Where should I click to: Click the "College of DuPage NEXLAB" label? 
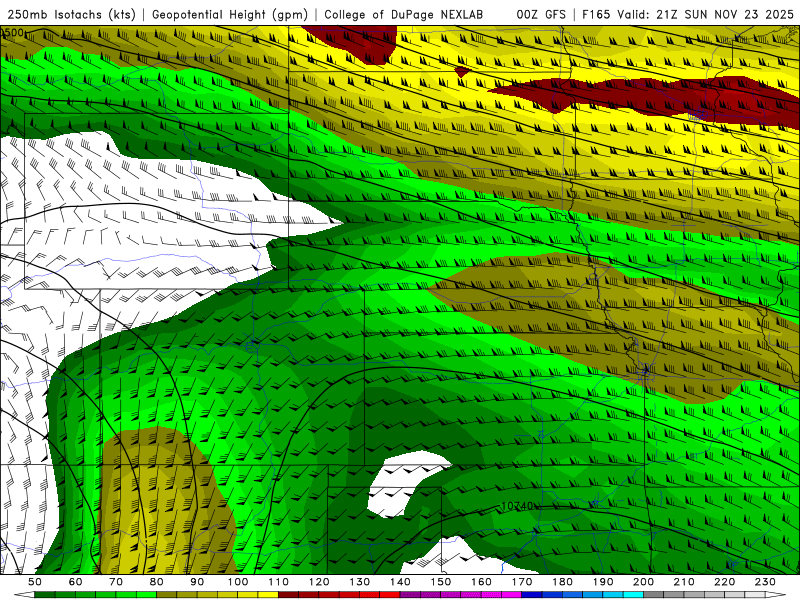(404, 14)
